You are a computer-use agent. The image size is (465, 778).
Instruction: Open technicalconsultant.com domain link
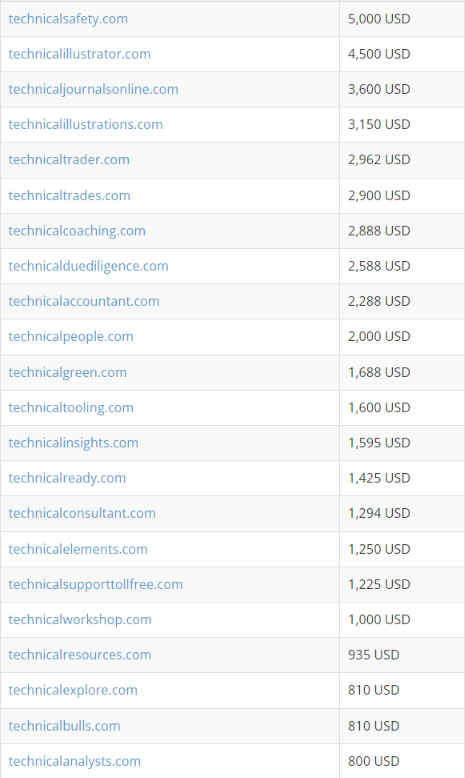coord(82,513)
